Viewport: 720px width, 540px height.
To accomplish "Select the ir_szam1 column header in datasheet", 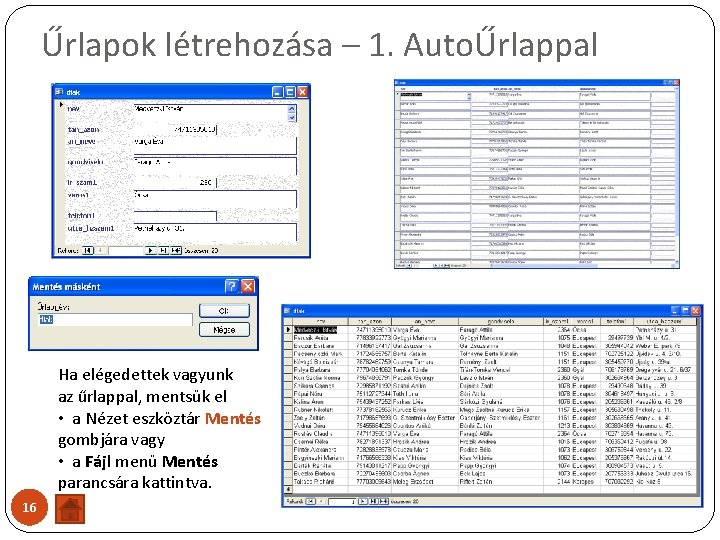I will pyautogui.click(x=557, y=321).
